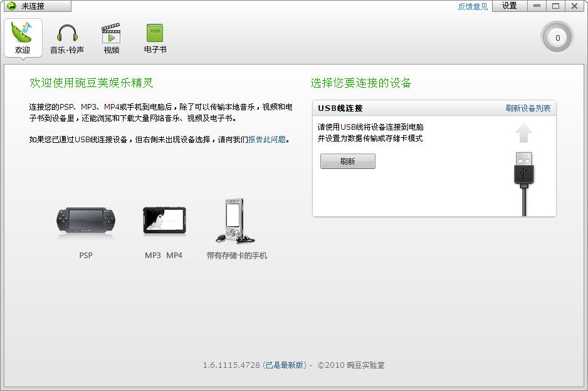Click the 已是最新版 version link
The width and height of the screenshot is (588, 391).
(285, 365)
